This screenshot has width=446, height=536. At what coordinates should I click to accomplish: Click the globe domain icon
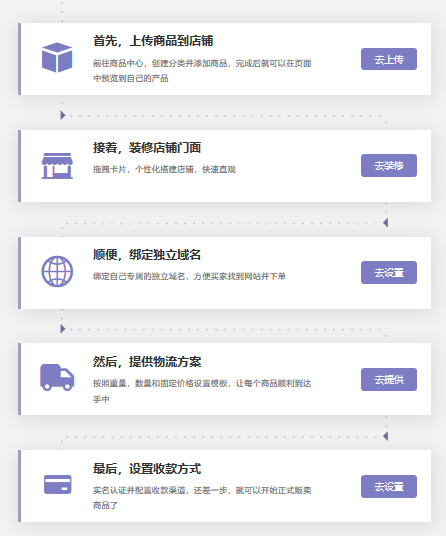(57, 271)
